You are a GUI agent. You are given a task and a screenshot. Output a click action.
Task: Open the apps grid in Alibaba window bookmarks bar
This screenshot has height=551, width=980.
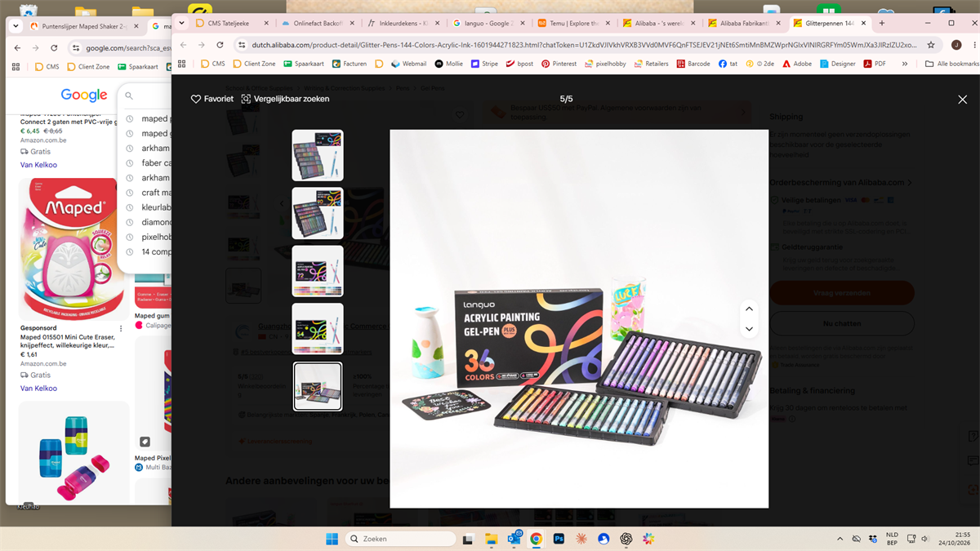(181, 64)
